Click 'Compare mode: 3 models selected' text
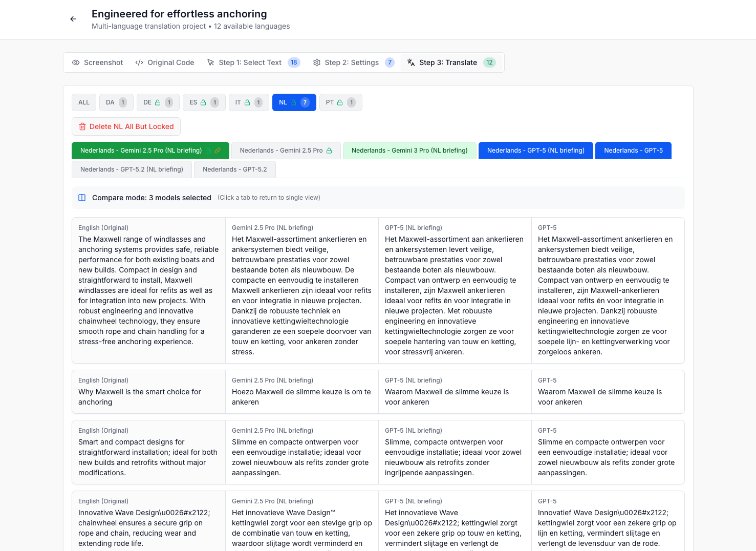The height and width of the screenshot is (551, 756). 152,198
